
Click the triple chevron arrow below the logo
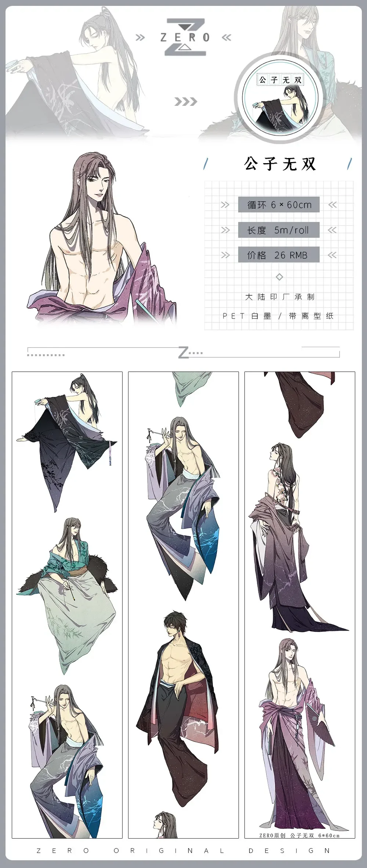click(186, 102)
